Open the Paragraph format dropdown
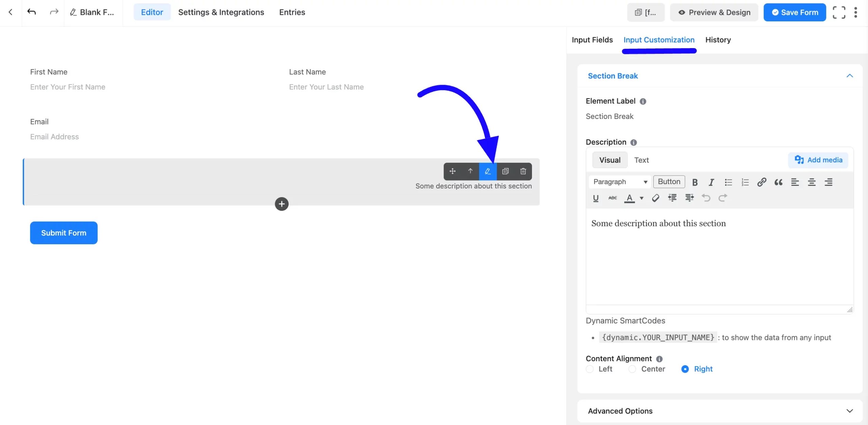The image size is (868, 425). tap(620, 182)
